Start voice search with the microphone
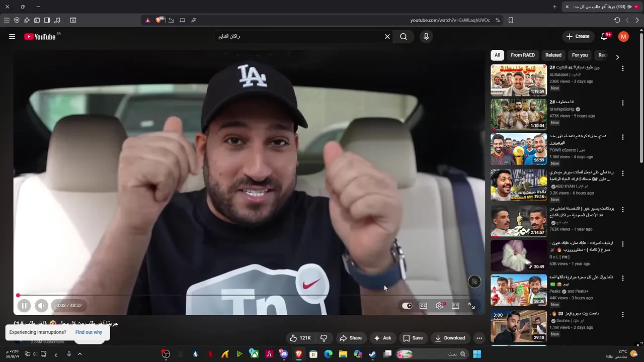Screen dimensions: 644x362 point(426,37)
